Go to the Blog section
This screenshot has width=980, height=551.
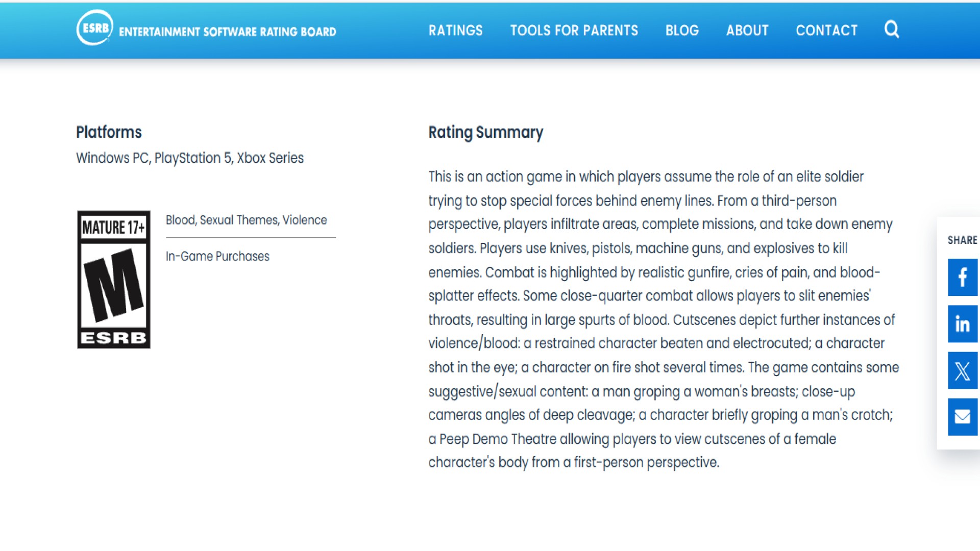[x=681, y=31]
